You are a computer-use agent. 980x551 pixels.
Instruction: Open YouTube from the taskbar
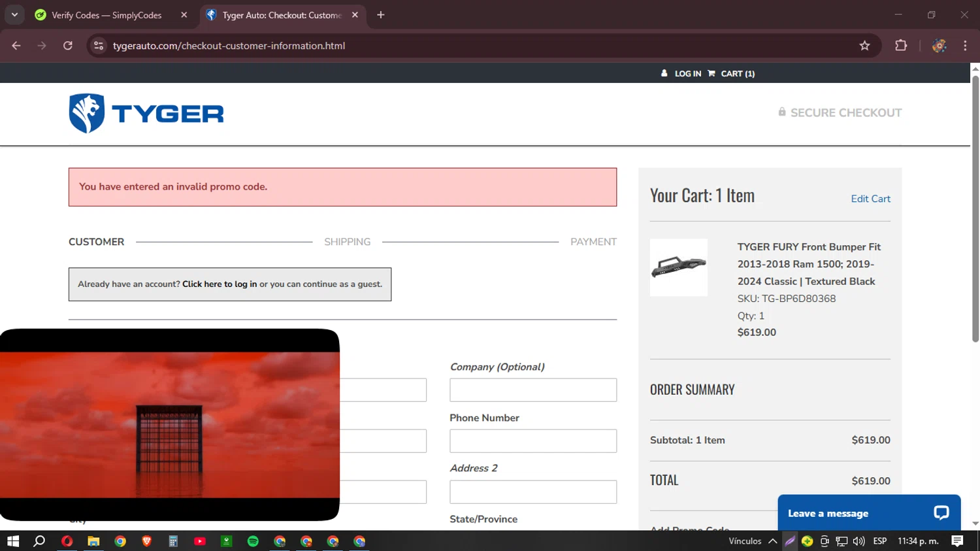point(200,541)
